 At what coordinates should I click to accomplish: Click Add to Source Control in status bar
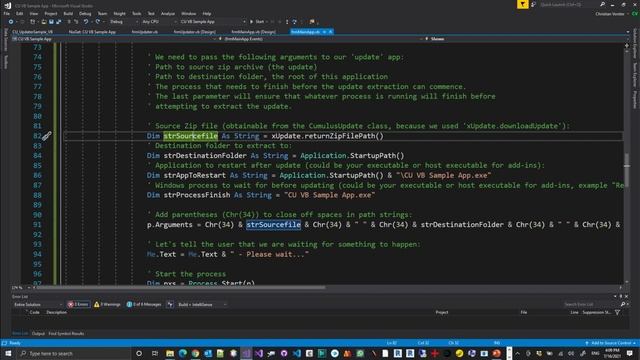[610, 343]
